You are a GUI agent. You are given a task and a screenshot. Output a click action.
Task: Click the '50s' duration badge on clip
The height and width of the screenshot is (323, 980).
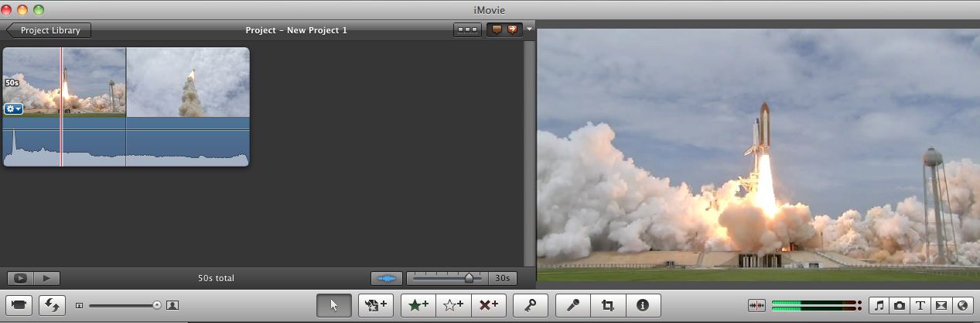tap(12, 82)
